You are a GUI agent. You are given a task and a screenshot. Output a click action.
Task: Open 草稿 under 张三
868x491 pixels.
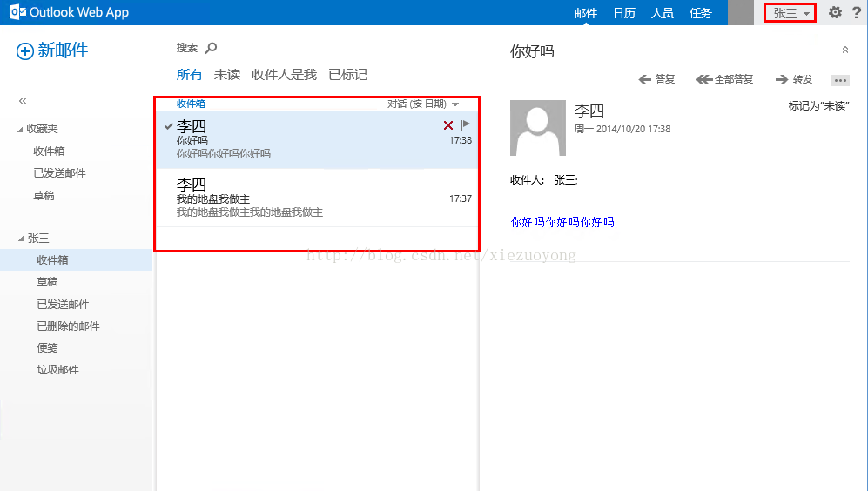click(x=47, y=282)
